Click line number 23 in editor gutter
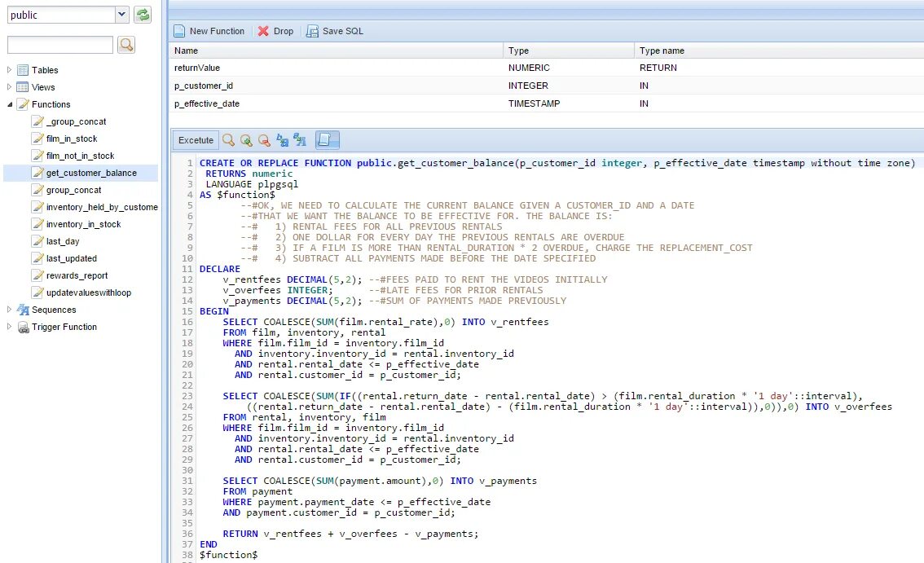The image size is (924, 563). 187,396
